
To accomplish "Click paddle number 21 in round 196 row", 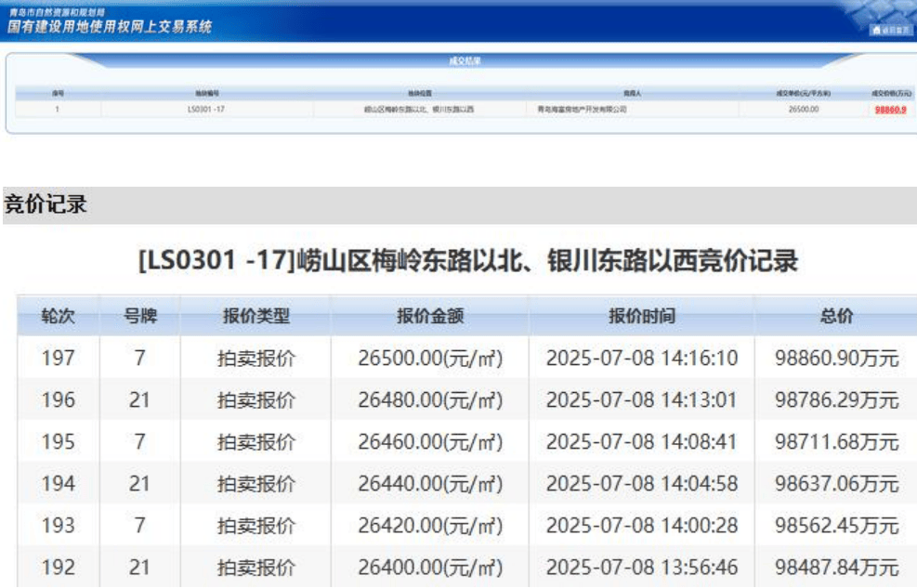I will [x=139, y=399].
